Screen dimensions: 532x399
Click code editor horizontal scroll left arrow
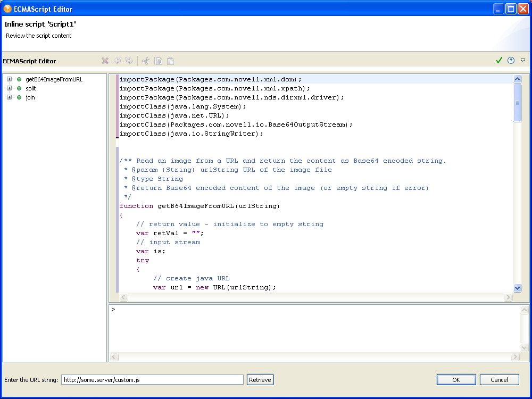pos(123,297)
